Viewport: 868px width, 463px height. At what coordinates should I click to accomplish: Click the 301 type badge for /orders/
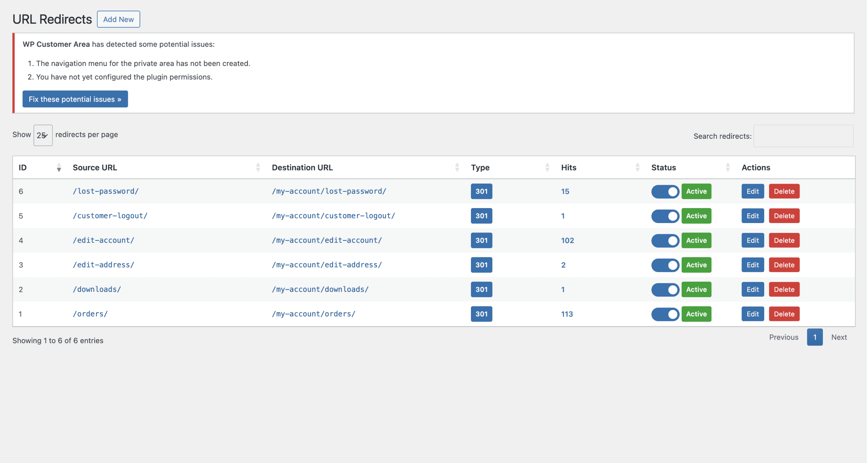pos(481,314)
